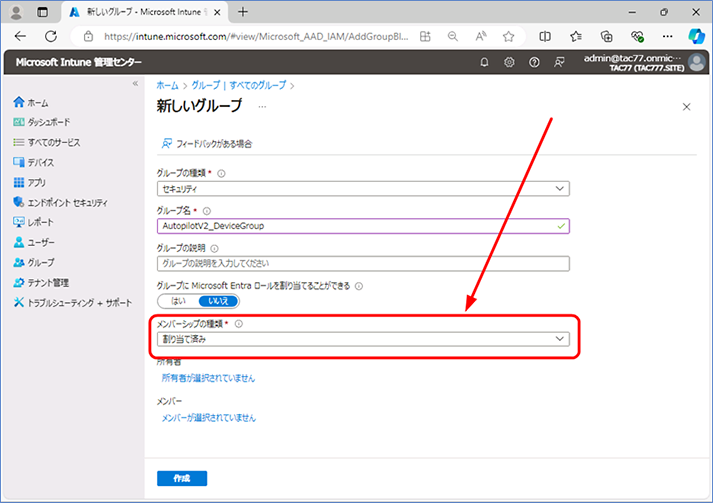Screen dimensions: 713x503
Task: Open the ellipsis menu beside 新しいグループ
Action: tap(262, 107)
